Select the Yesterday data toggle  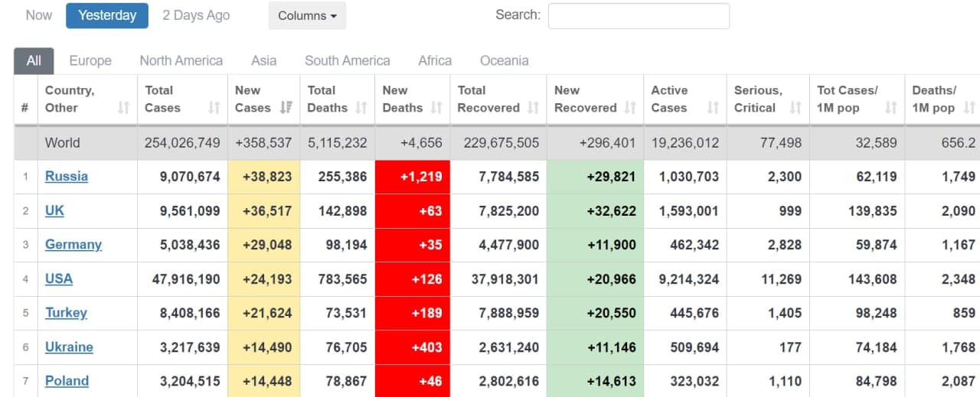tap(107, 15)
